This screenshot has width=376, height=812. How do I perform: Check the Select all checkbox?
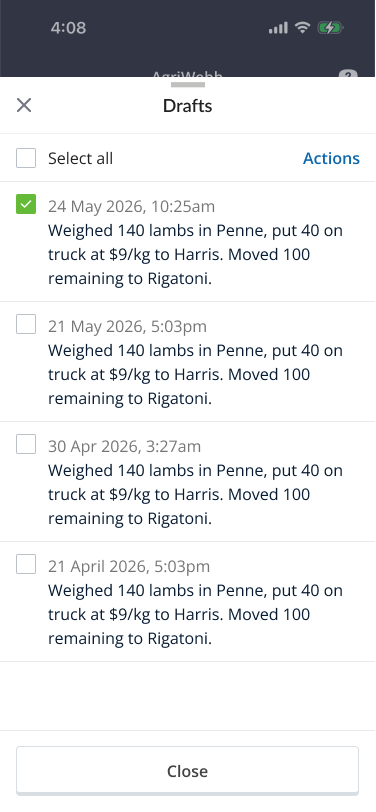tap(26, 158)
